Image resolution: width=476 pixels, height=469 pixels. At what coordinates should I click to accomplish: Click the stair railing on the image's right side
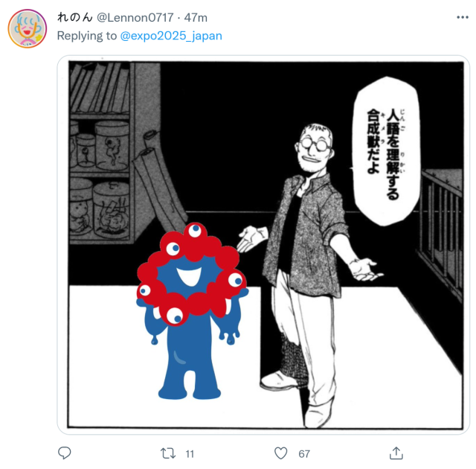(x=442, y=231)
